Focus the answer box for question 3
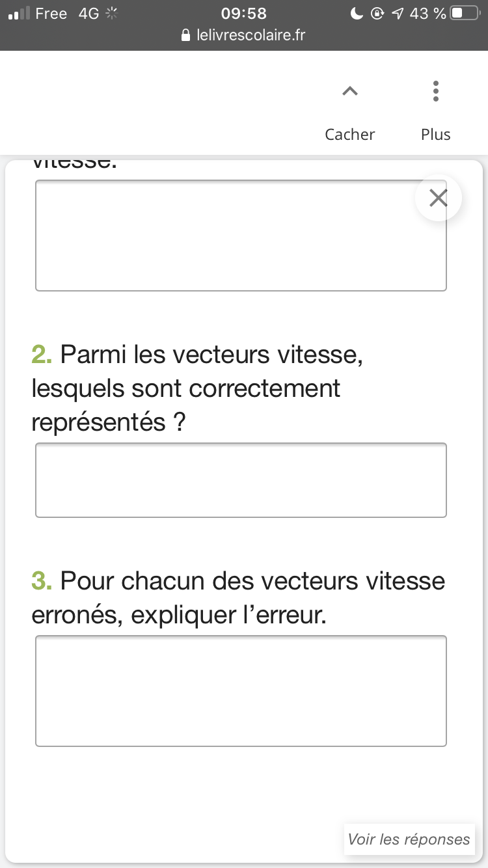The image size is (488, 868). coord(241,690)
